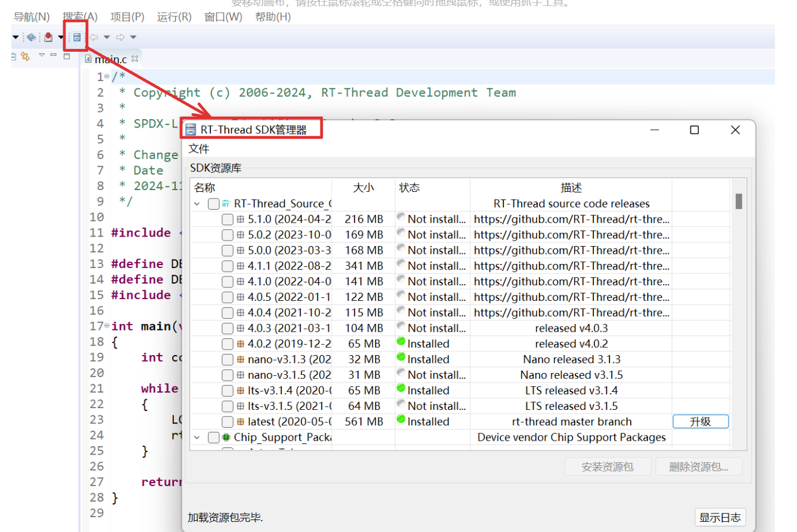Check the 5.0.0 release checkbox
This screenshot has height=532, width=797.
[228, 250]
